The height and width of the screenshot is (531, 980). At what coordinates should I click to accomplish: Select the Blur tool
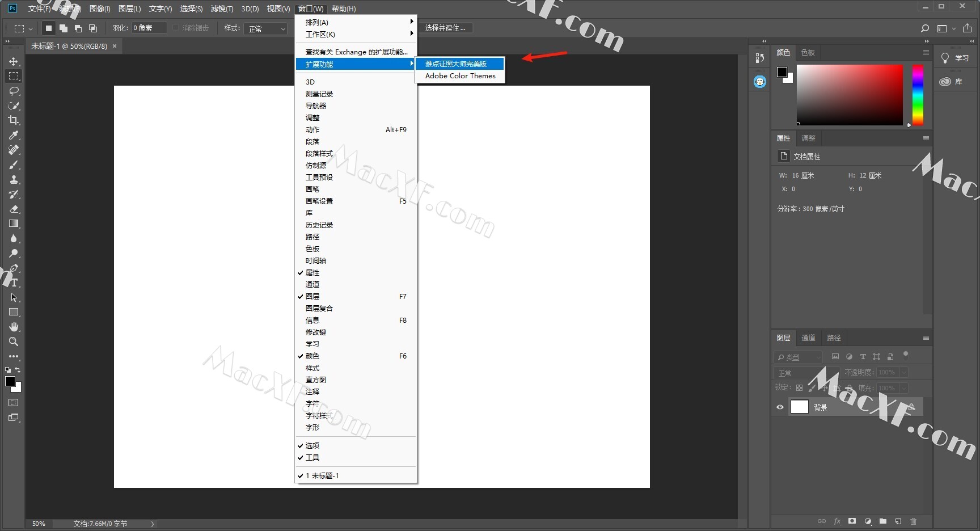14,238
